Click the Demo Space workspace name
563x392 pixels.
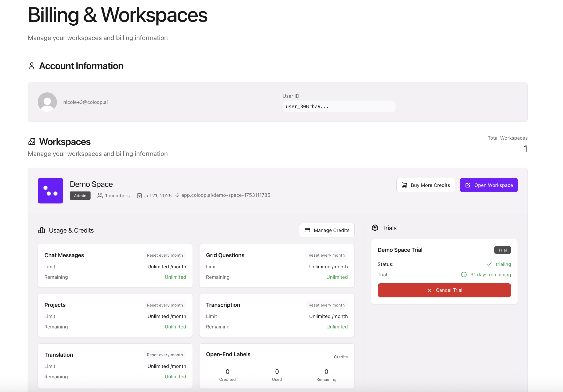[x=91, y=184]
